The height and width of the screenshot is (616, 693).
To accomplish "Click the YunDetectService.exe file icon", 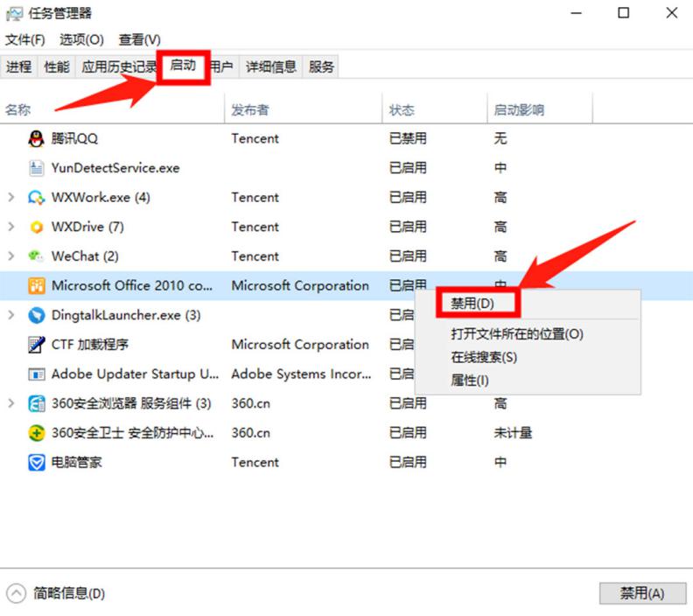I will 36,168.
